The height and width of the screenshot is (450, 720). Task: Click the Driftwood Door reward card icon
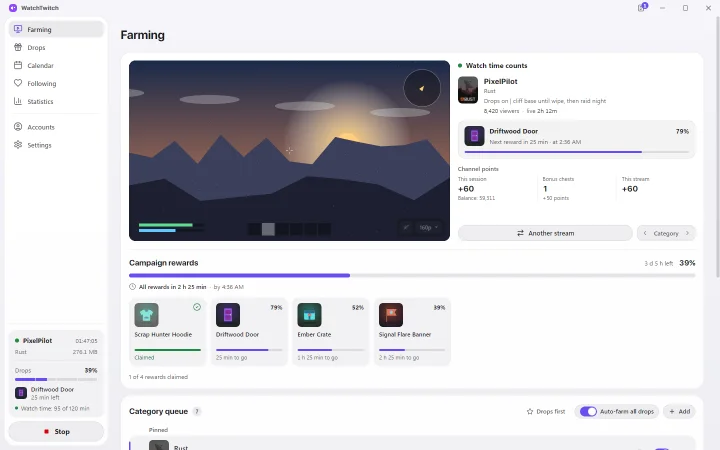228,315
